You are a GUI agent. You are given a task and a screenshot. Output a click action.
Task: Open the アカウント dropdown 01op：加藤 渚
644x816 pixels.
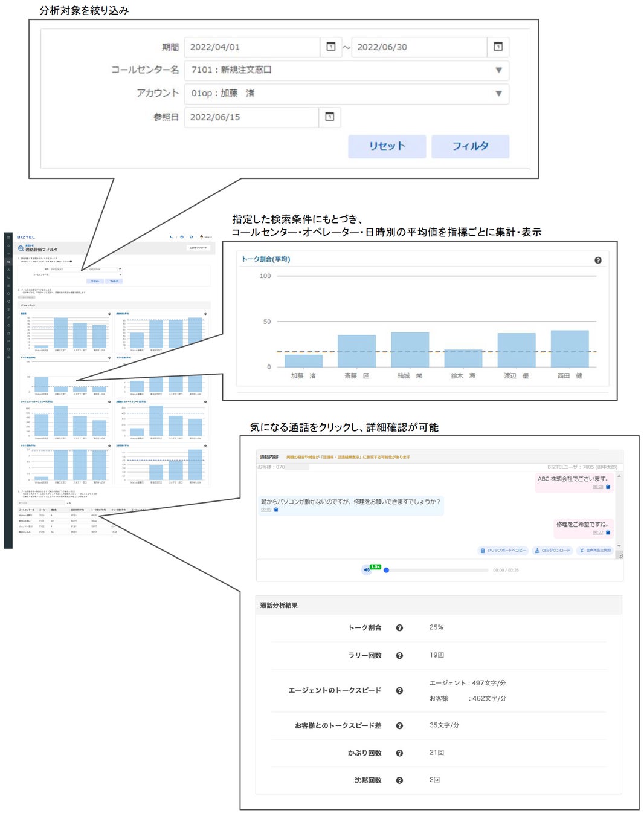coord(347,94)
